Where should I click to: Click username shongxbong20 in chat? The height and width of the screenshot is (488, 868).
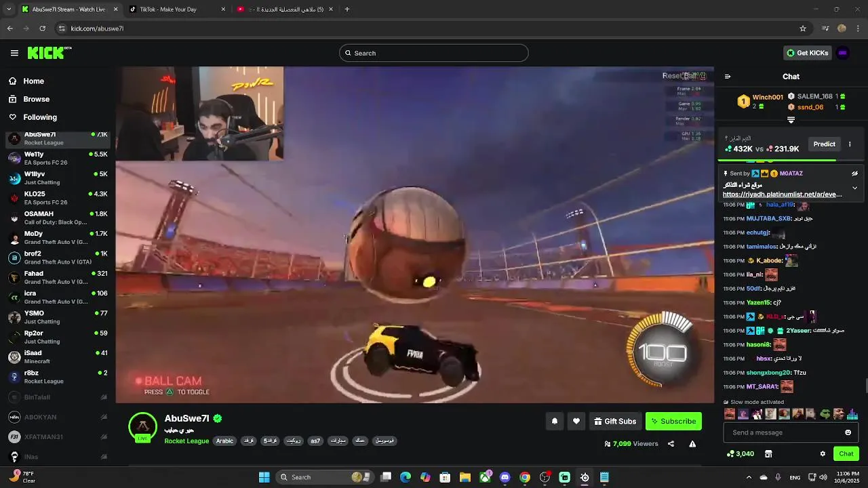pyautogui.click(x=768, y=373)
